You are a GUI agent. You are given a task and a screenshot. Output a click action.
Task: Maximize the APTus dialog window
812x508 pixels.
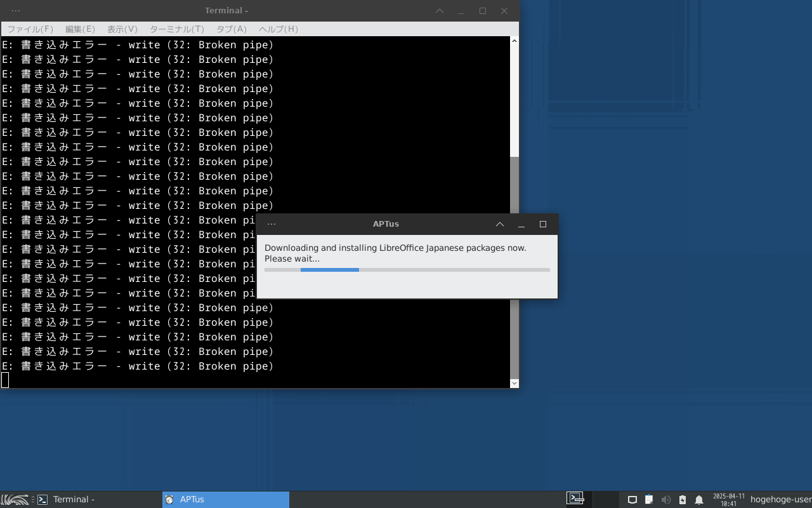(x=543, y=224)
